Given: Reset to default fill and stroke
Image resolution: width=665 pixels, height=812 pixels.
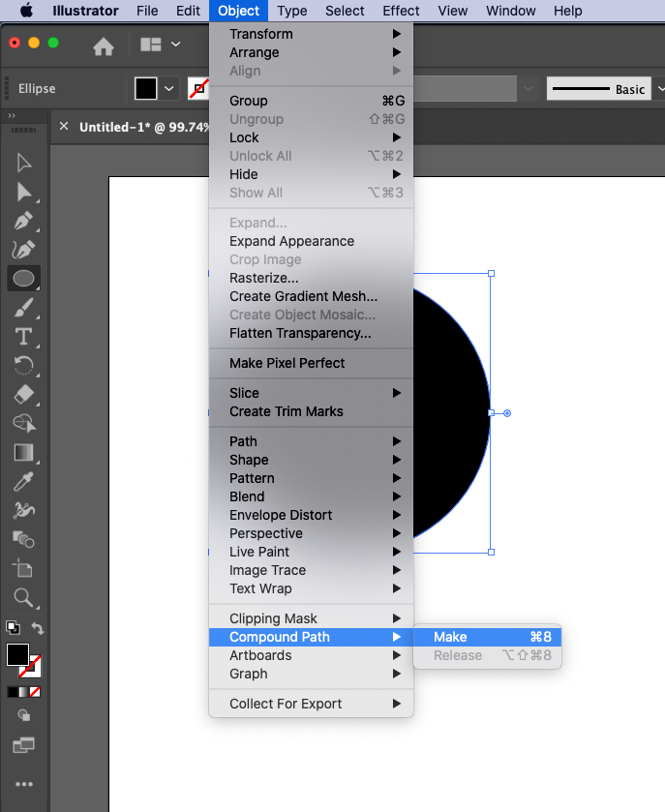Looking at the screenshot, I should [13, 628].
